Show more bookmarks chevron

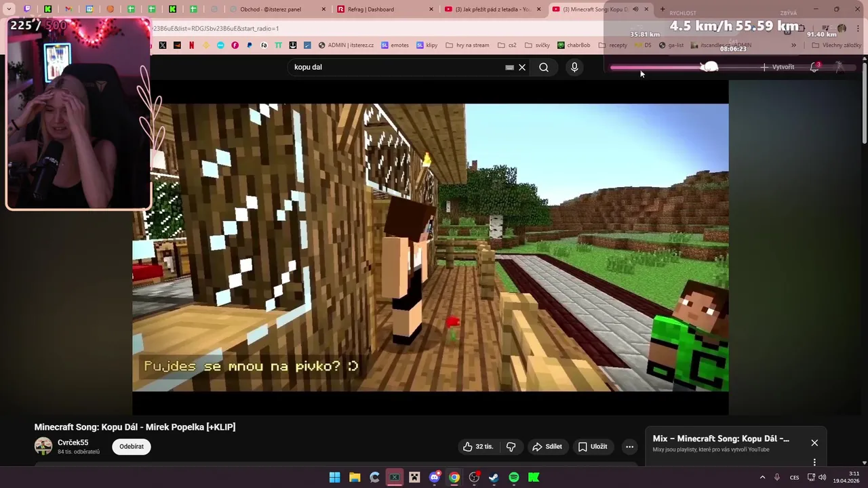point(793,45)
